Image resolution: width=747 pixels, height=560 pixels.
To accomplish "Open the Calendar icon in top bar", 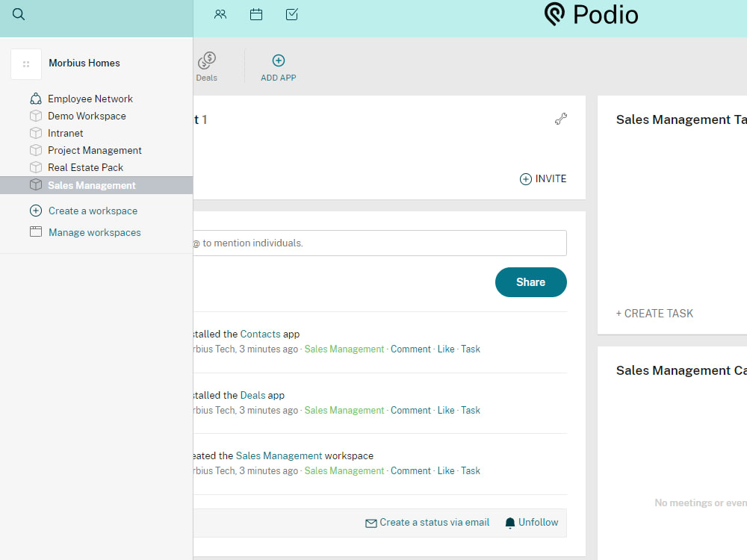I will pyautogui.click(x=256, y=14).
